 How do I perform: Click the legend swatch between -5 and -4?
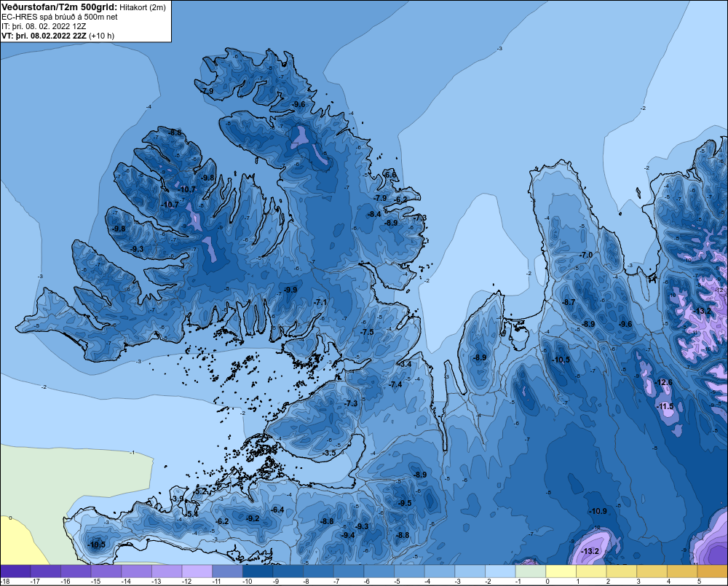click(409, 571)
